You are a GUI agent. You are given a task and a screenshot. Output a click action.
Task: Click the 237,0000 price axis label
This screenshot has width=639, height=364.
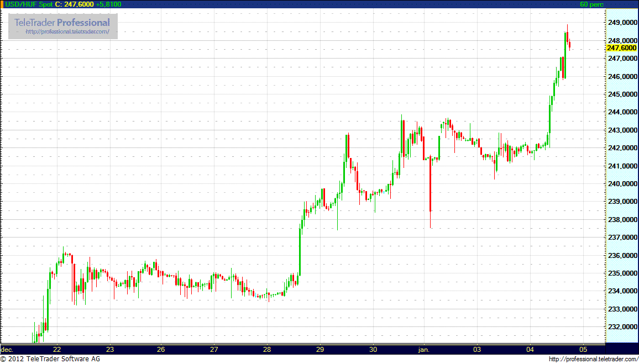pyautogui.click(x=623, y=238)
